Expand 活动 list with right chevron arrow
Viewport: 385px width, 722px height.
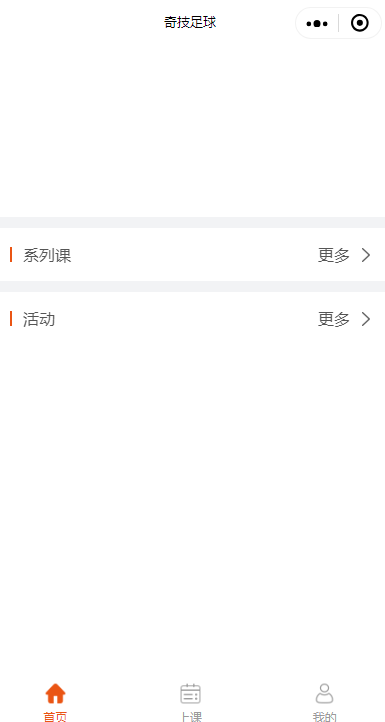click(x=366, y=319)
